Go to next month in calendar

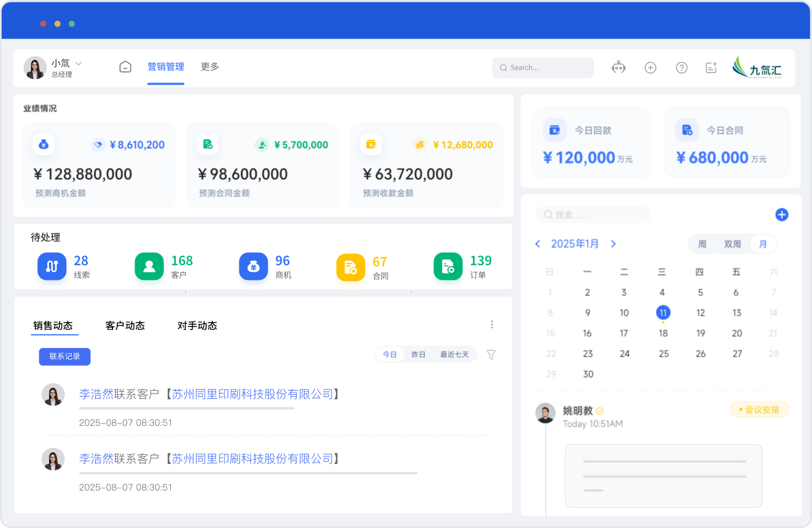[x=613, y=244]
